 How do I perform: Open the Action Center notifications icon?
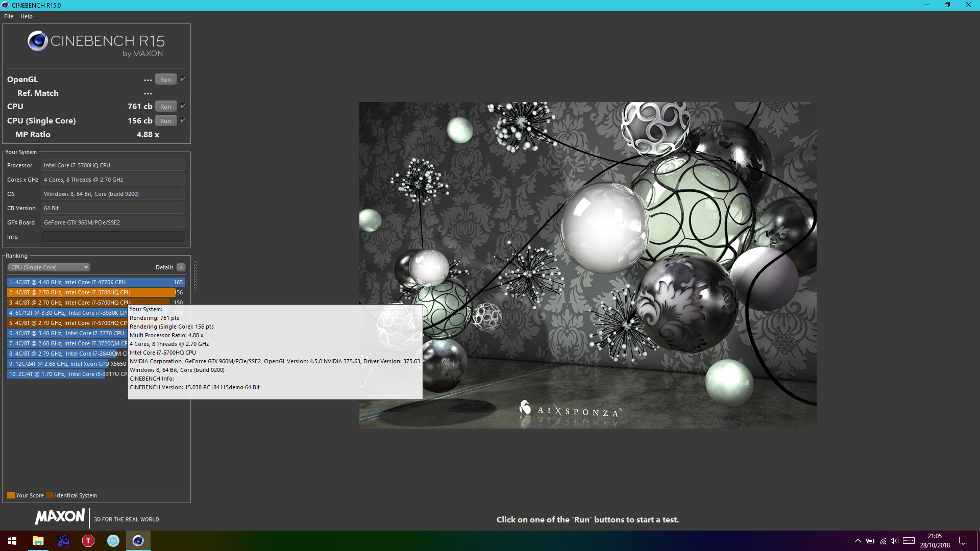tap(963, 541)
